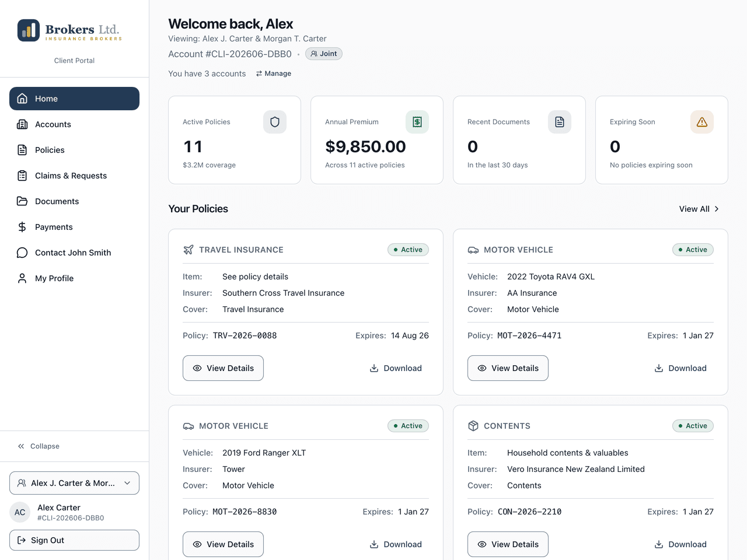This screenshot has width=747, height=560.
Task: View details of the Contents policy
Action: [508, 544]
